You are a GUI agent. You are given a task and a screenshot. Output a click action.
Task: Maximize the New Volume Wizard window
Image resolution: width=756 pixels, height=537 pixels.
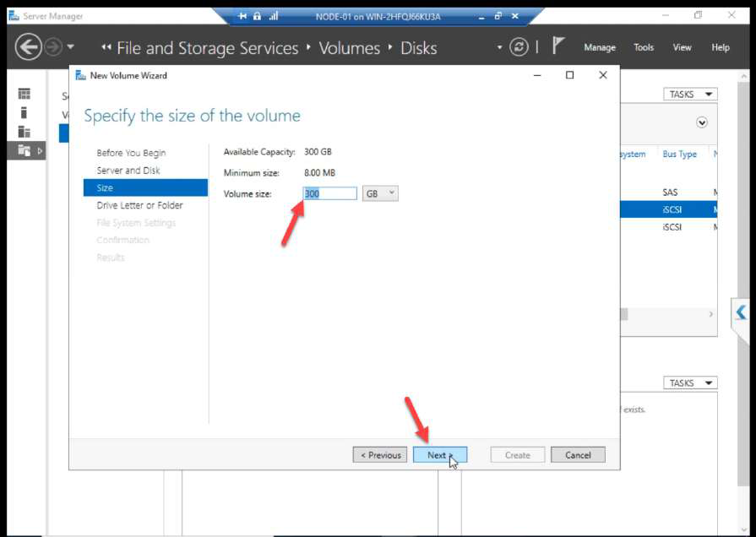tap(569, 75)
